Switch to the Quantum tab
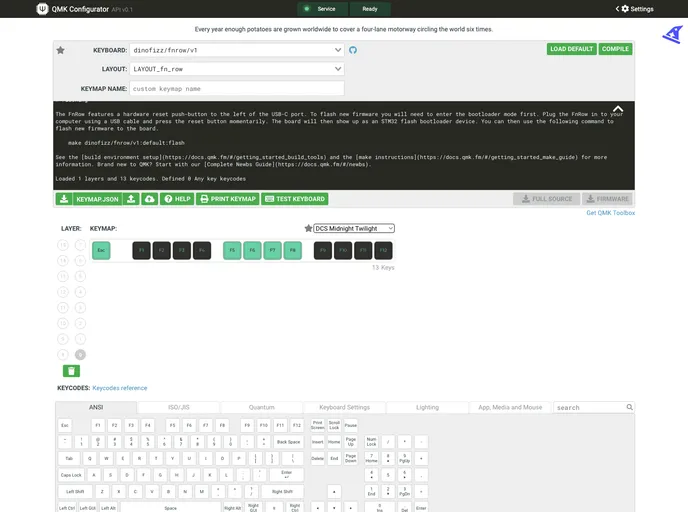Viewport: 688px width, 512px height. (262, 407)
